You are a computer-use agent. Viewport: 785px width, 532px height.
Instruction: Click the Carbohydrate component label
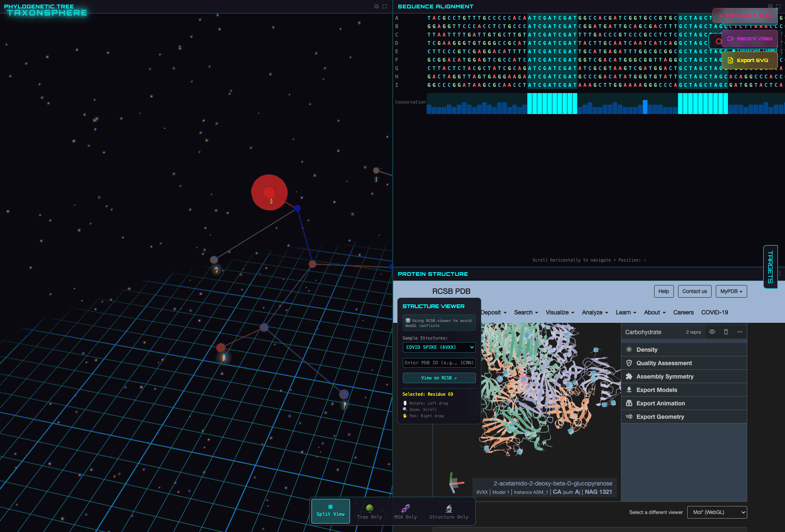coord(643,332)
